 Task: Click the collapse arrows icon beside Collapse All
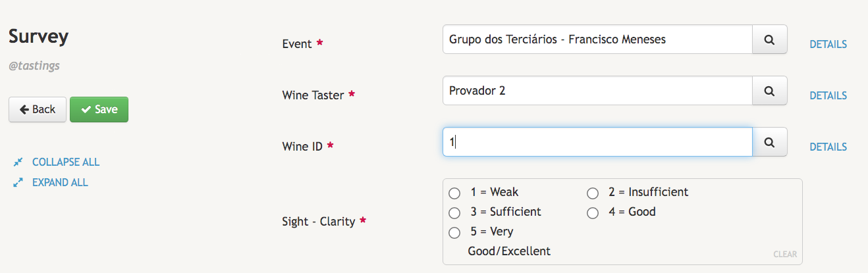pyautogui.click(x=18, y=162)
